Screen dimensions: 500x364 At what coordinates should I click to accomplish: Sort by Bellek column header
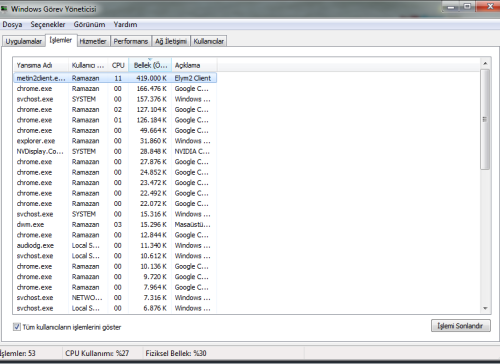[x=150, y=65]
